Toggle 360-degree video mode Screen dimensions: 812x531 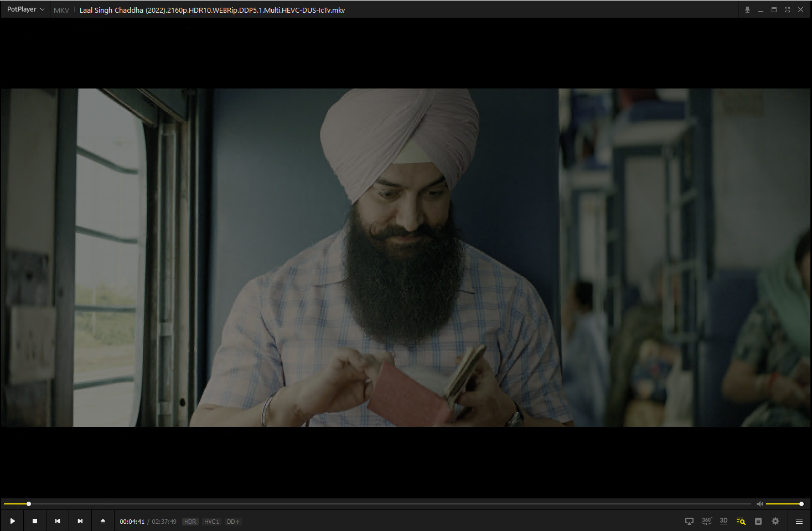coord(707,521)
